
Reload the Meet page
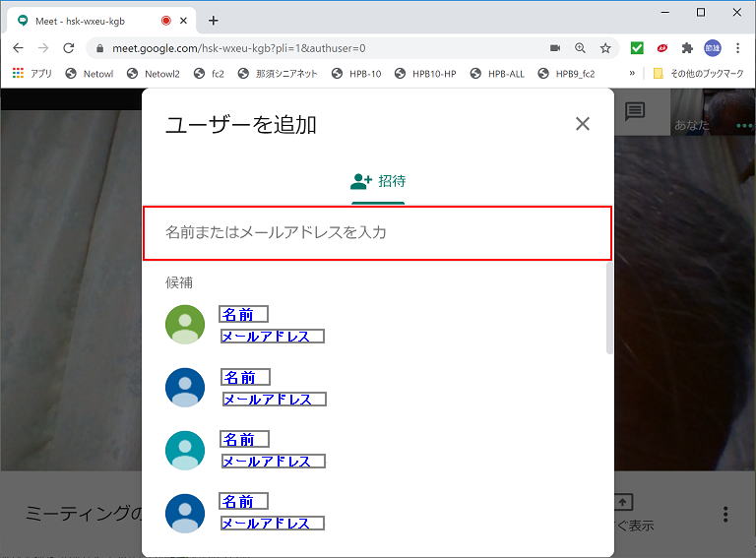[69, 47]
